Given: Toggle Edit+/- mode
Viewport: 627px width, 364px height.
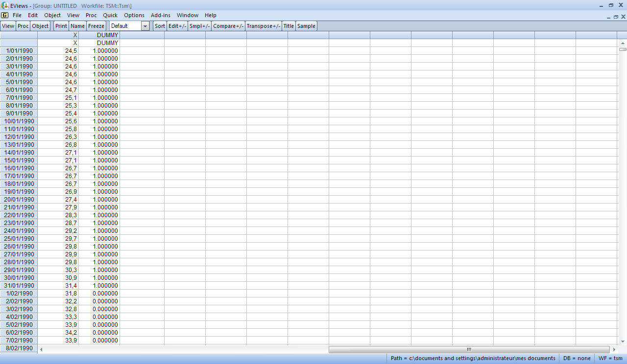Looking at the screenshot, I should 177,26.
